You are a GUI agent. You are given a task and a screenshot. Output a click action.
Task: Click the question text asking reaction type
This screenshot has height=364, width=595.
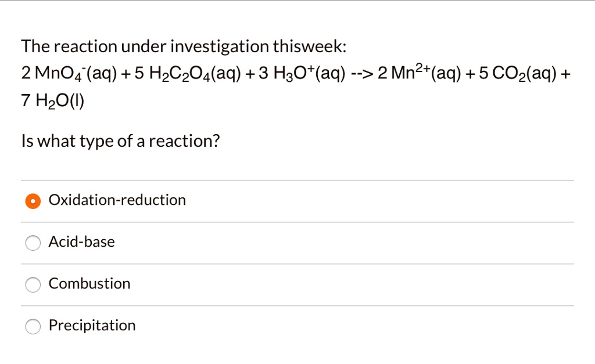pos(120,140)
